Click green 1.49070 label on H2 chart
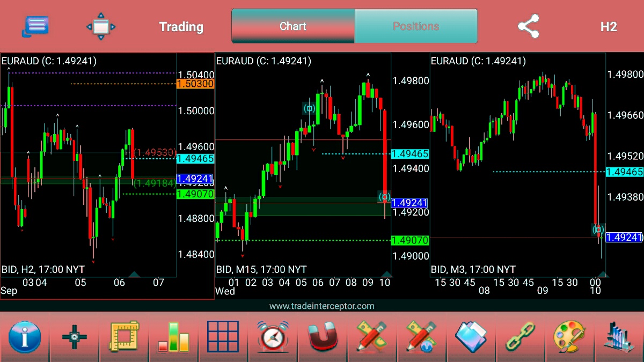 pyautogui.click(x=195, y=194)
